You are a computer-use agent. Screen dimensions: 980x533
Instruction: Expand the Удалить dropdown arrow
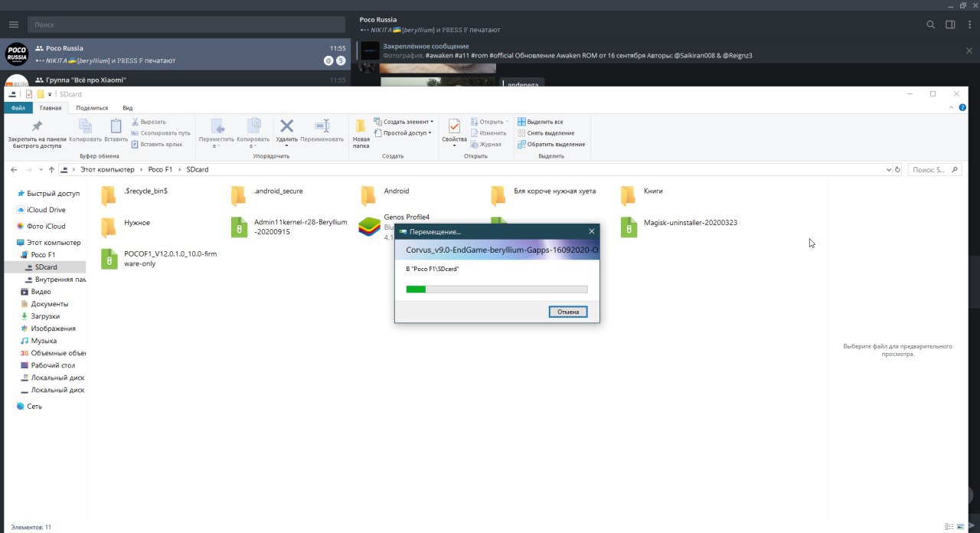287,146
